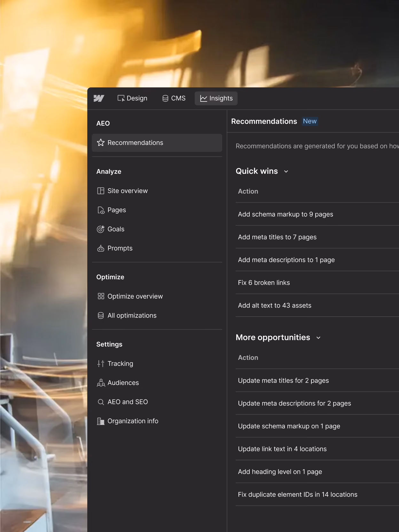Click the CMS database icon
Screen dimensions: 399x532
click(165, 98)
